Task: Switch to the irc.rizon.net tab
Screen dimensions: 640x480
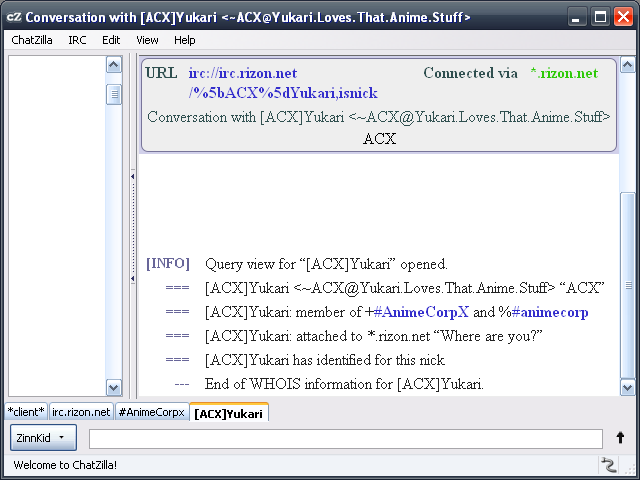Action: coord(81,412)
